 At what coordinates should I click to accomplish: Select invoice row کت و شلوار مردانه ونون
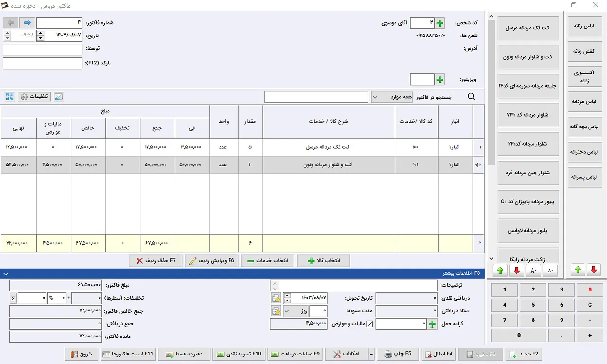242,165
